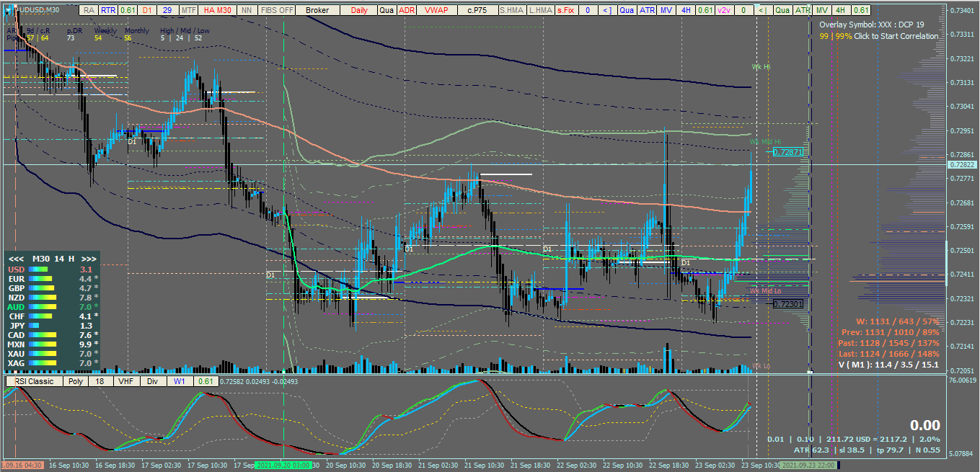This screenshot has height=472, width=980.
Task: Click the 2021.09.23 22:00 time marker
Action: click(809, 466)
